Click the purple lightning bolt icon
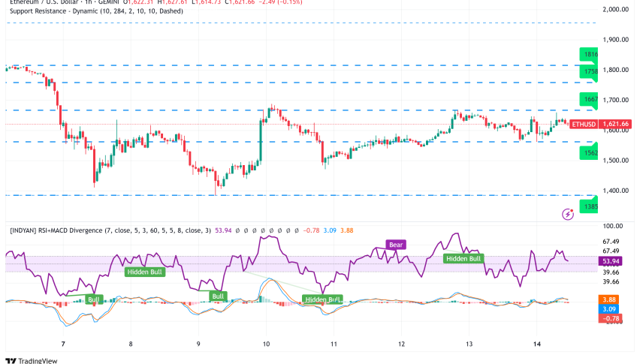 click(568, 214)
